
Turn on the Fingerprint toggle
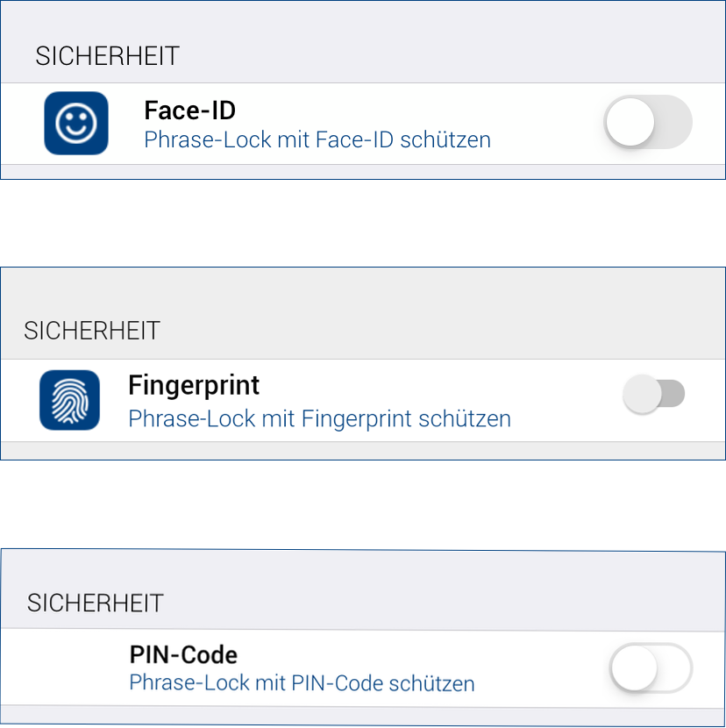coord(653,394)
